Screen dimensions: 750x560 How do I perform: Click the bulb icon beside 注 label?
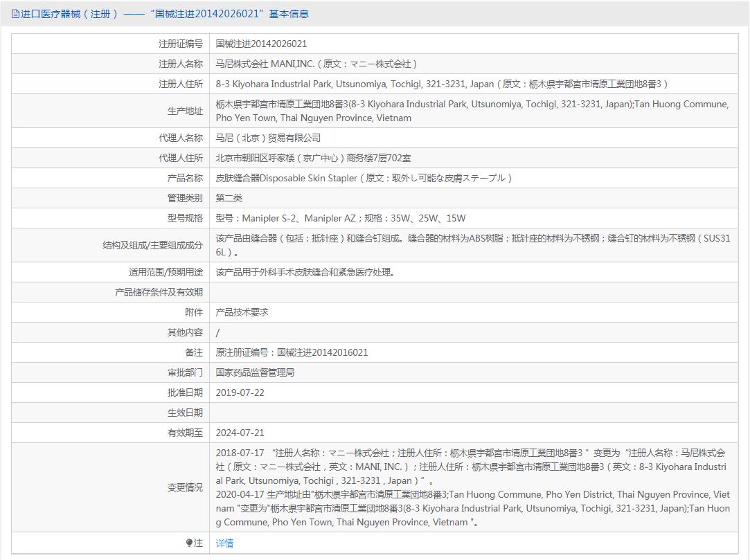(189, 543)
